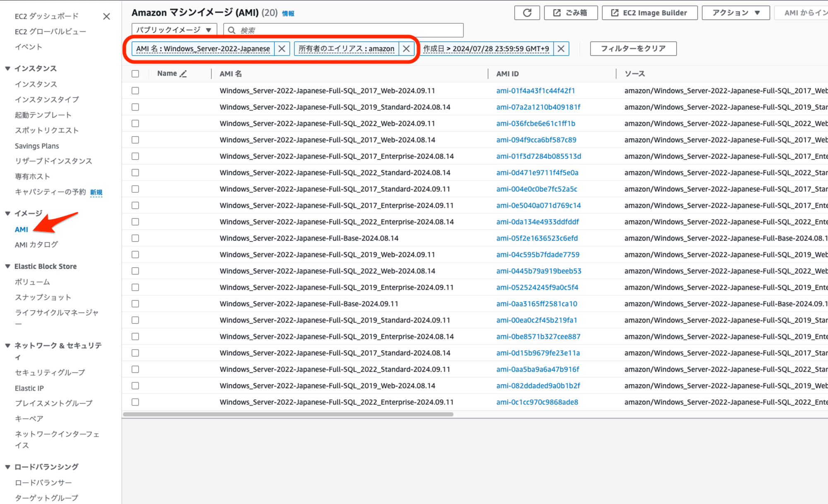
Task: Click the フィルターをクリア button
Action: 633,49
